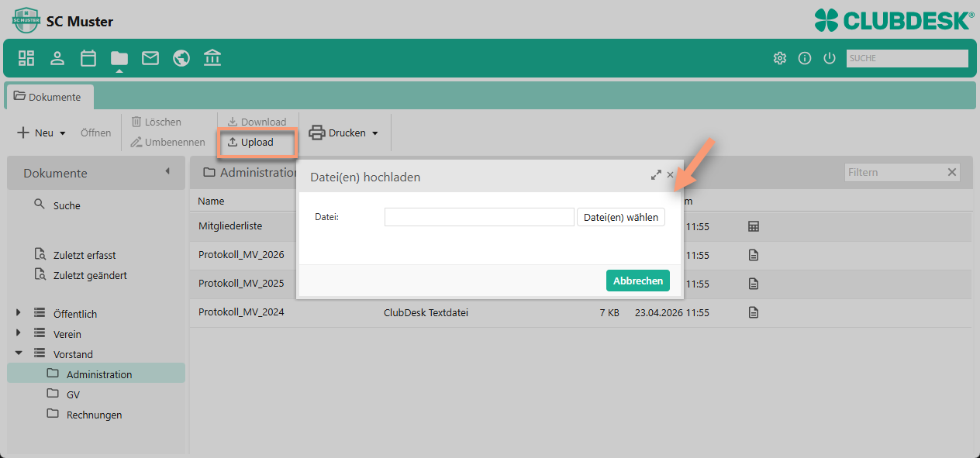Click the Löschen toolbar button
This screenshot has width=980, height=458.
(x=156, y=122)
